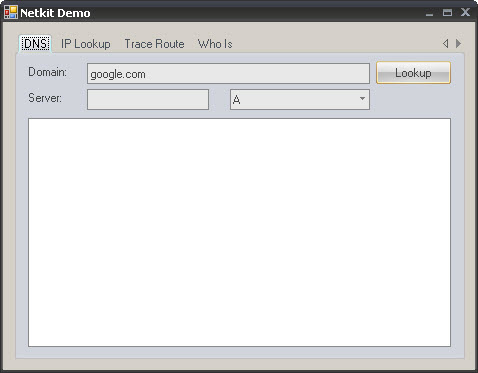Click the left tab scroll arrow
Image resolution: width=478 pixels, height=373 pixels.
pos(446,43)
